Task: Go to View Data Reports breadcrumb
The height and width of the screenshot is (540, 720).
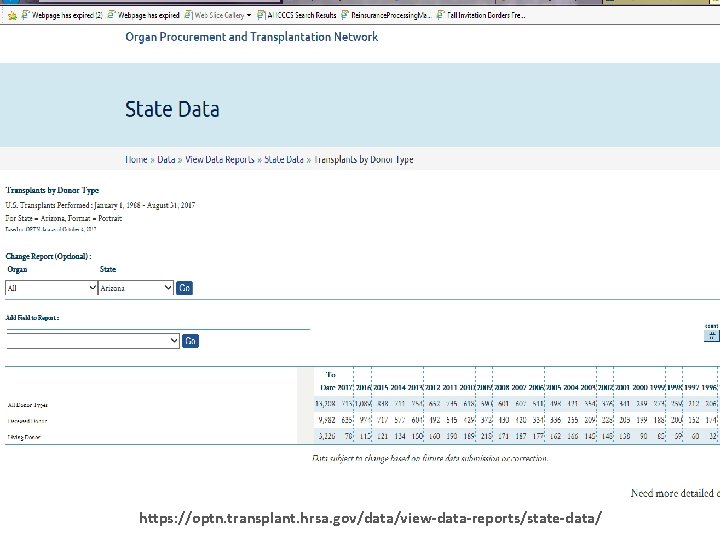Action: (x=219, y=159)
